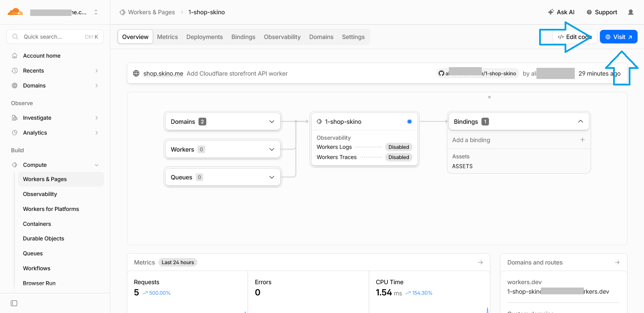Screen dimensions: 644x313
Task: Open Workers for Platforms
Action: (51, 209)
